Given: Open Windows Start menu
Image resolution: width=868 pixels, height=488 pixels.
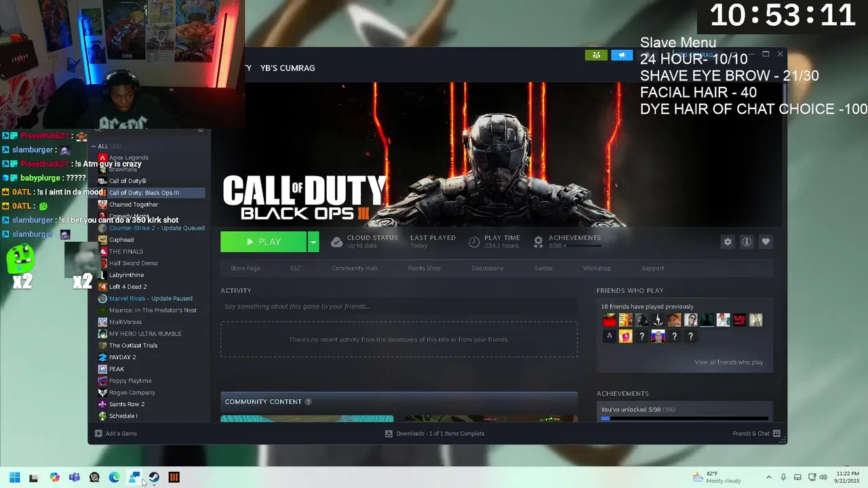Looking at the screenshot, I should point(14,477).
